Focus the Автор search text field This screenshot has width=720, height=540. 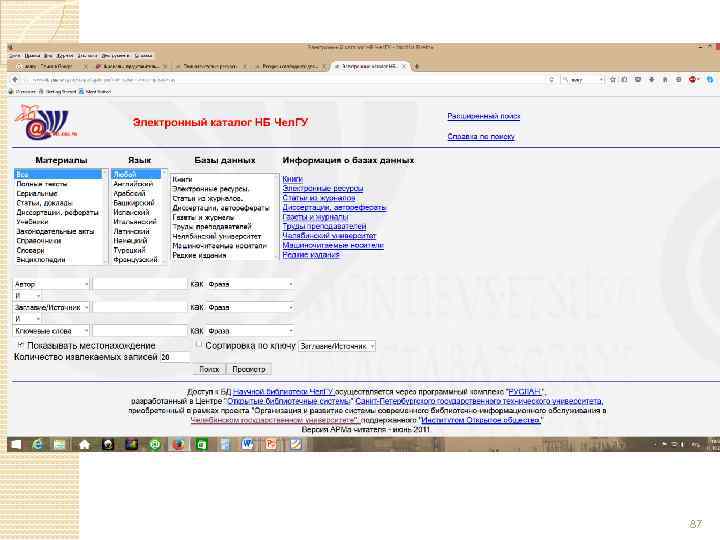tap(140, 284)
